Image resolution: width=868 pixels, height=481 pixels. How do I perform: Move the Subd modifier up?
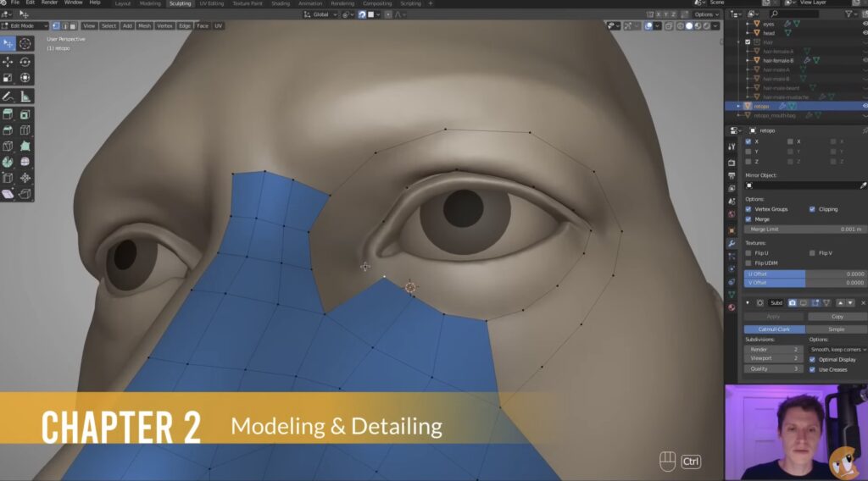(840, 303)
